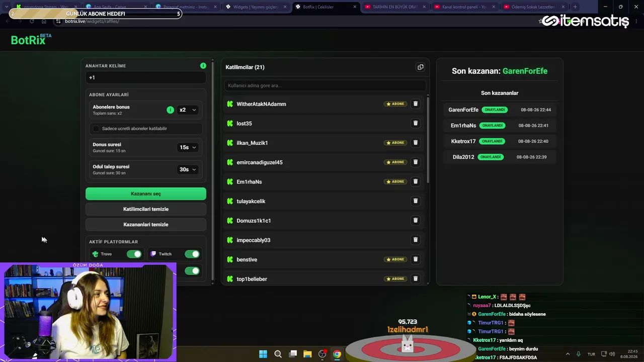Delete Em1rhaNs participant entry
This screenshot has height=362, width=644.
(x=416, y=182)
